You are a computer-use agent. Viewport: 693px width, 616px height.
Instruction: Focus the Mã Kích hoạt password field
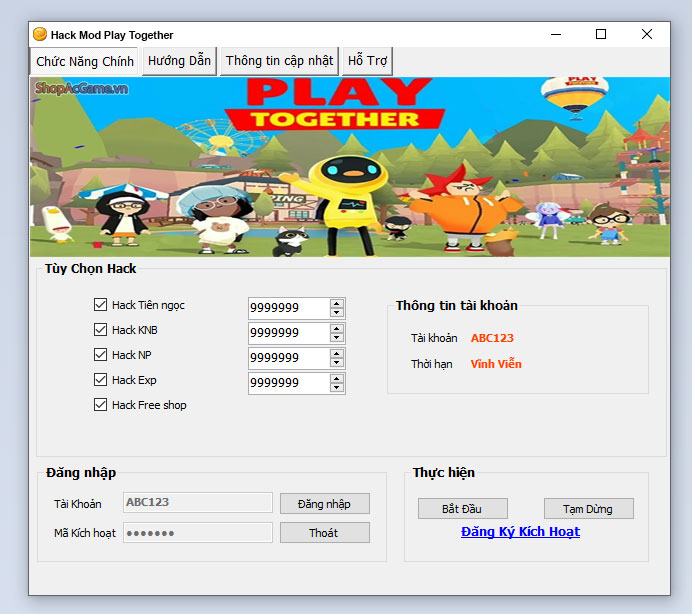point(198,532)
